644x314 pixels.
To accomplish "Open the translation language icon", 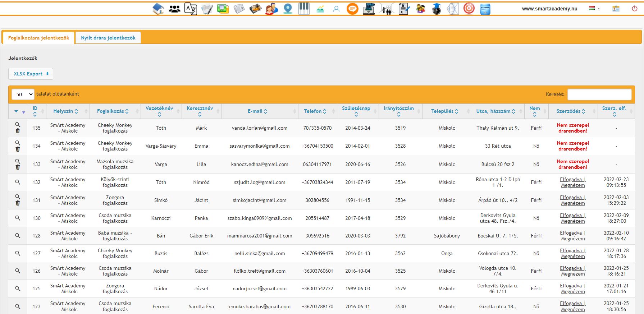I will point(191,9).
